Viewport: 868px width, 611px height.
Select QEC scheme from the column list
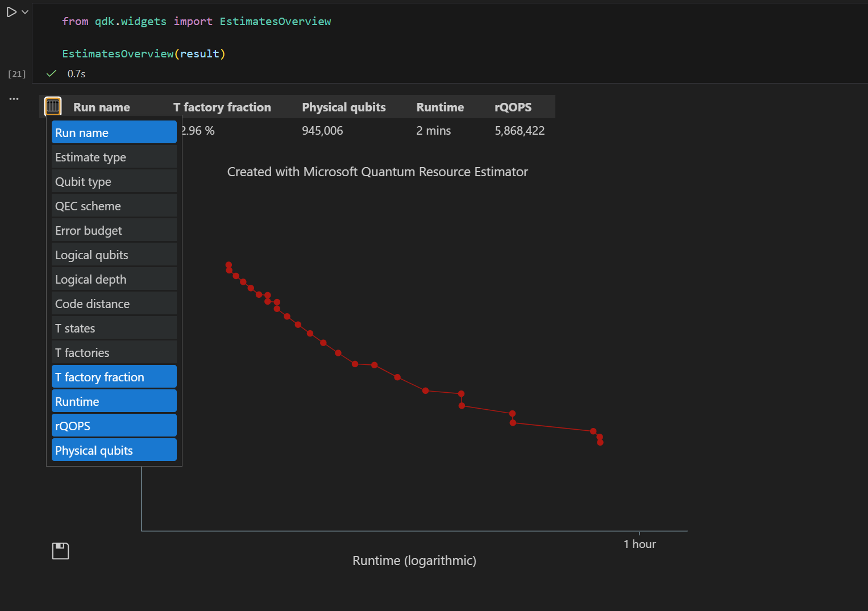(x=113, y=206)
